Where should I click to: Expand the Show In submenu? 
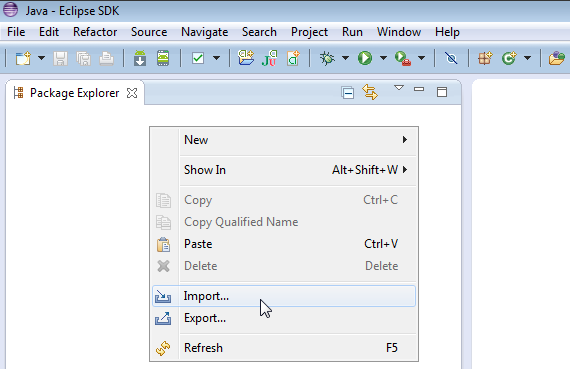click(x=284, y=170)
